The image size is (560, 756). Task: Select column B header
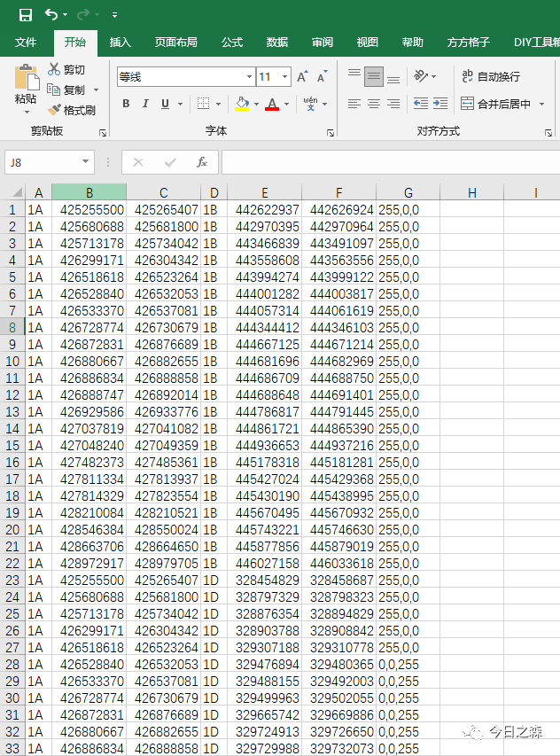coord(89,193)
